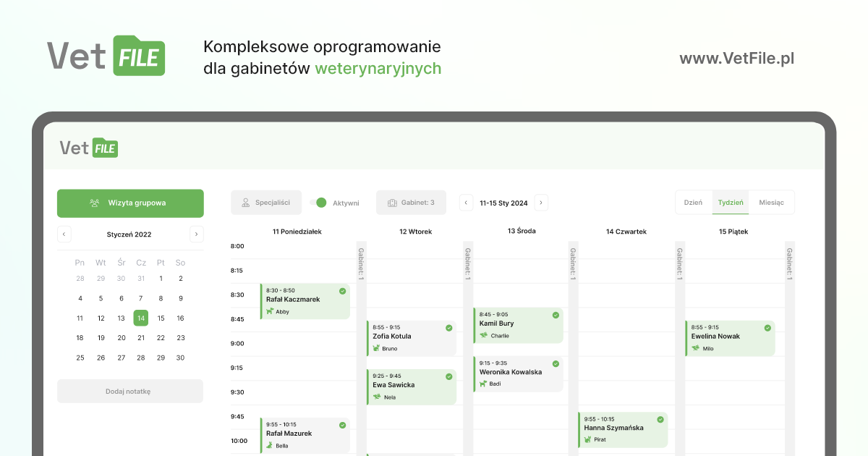Select day 14 in the mini calendar

click(x=141, y=318)
